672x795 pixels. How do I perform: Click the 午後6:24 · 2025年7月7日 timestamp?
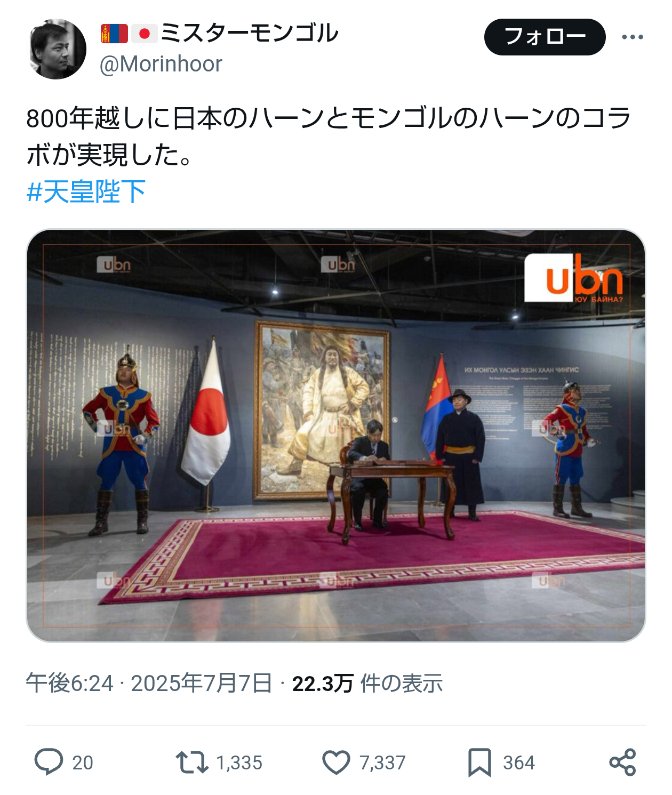click(149, 683)
